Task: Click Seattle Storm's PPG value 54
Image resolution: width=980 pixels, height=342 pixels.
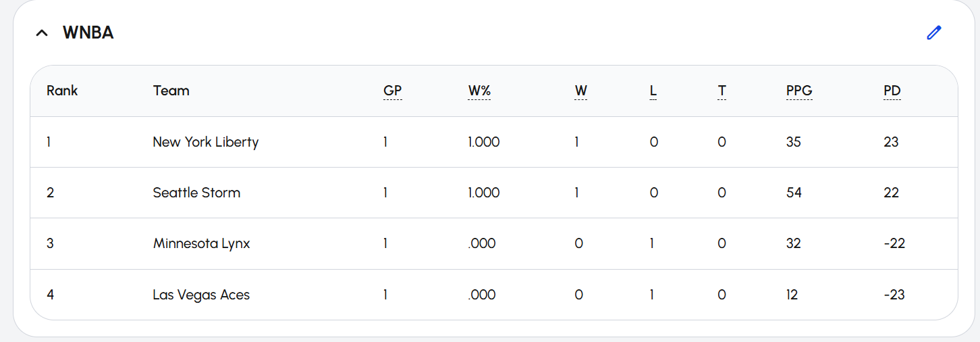Action: [x=794, y=193]
